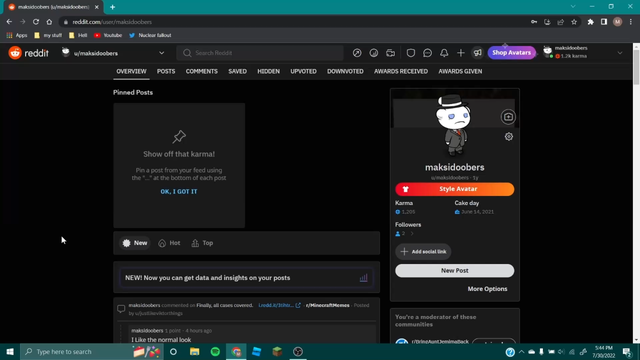Open the chat bubble icon
Screen dimensions: 640x360
[x=427, y=53]
